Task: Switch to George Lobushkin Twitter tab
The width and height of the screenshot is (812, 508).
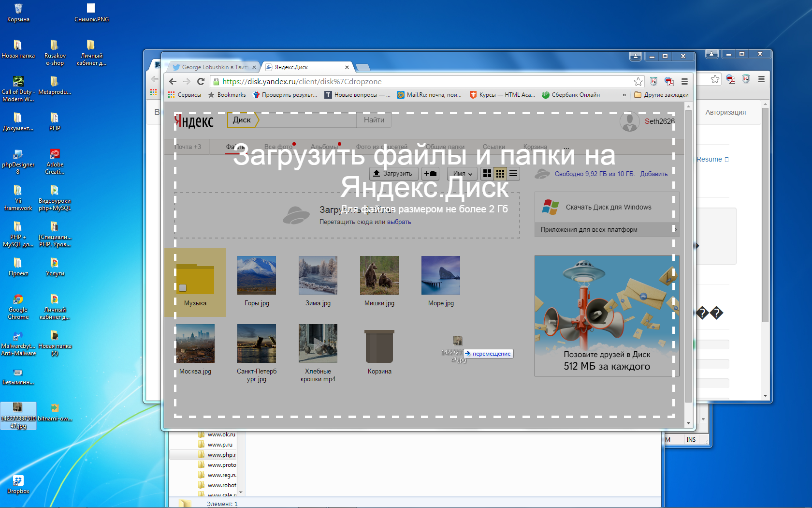Action: click(214, 67)
